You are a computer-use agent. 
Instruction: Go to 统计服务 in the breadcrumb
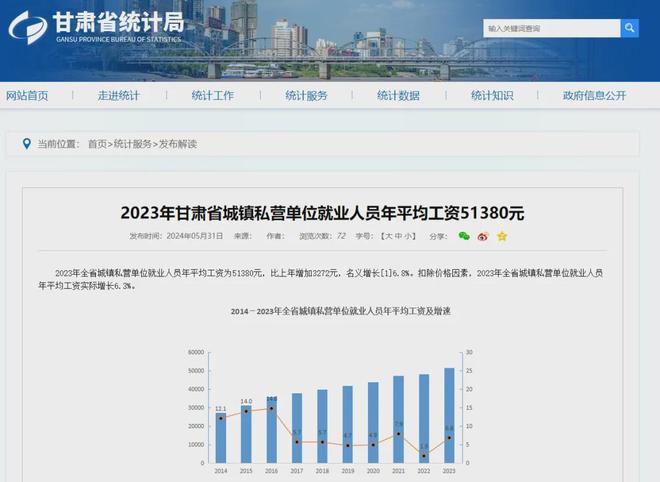point(133,144)
